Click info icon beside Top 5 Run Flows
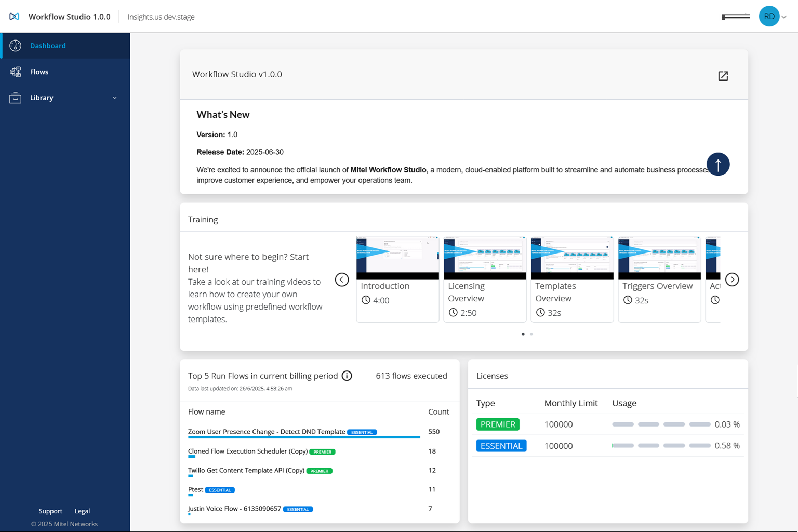The image size is (798, 532). pos(347,376)
